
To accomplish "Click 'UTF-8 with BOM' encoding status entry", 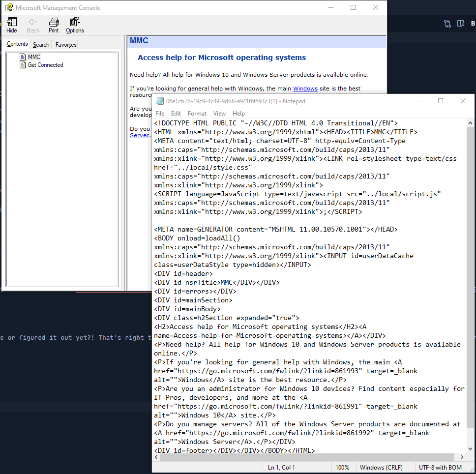I will (440, 467).
